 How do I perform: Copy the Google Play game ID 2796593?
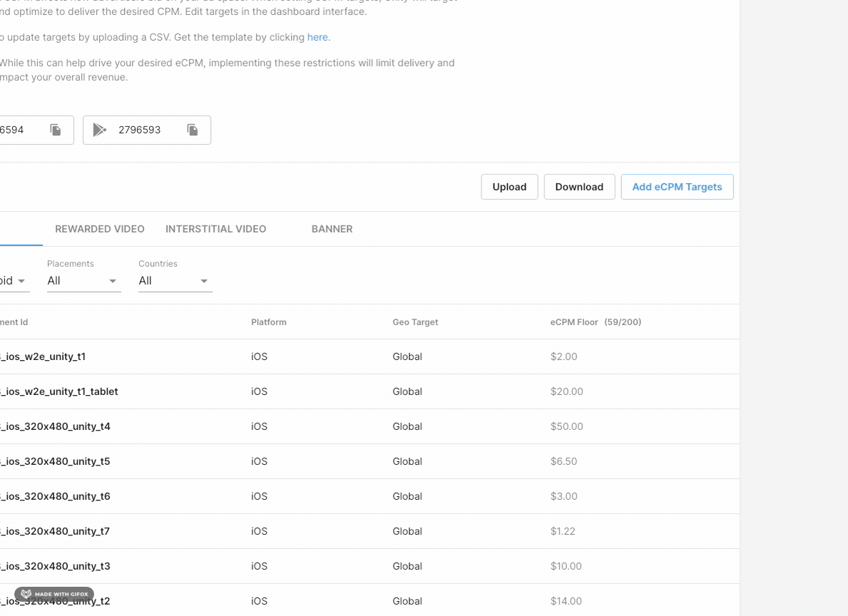193,130
